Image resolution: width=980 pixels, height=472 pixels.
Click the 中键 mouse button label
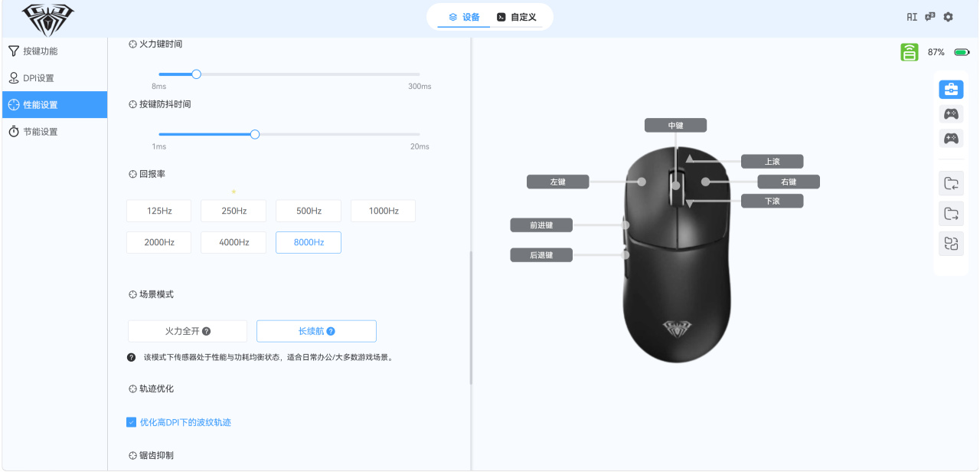pos(675,125)
